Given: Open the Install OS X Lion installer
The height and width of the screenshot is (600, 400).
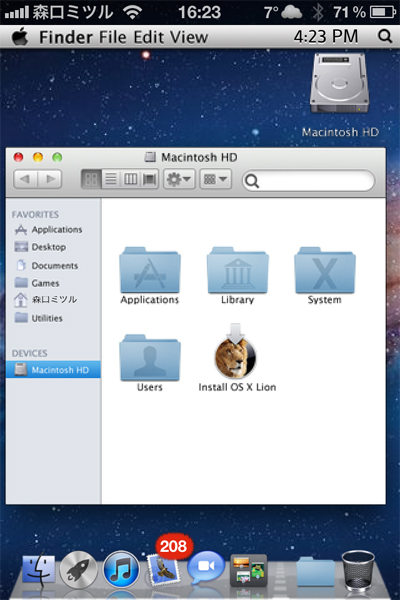Looking at the screenshot, I should click(235, 358).
